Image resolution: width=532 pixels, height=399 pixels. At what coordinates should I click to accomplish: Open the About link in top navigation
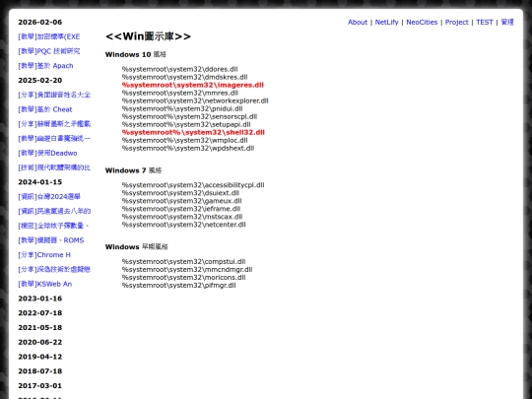pyautogui.click(x=358, y=22)
